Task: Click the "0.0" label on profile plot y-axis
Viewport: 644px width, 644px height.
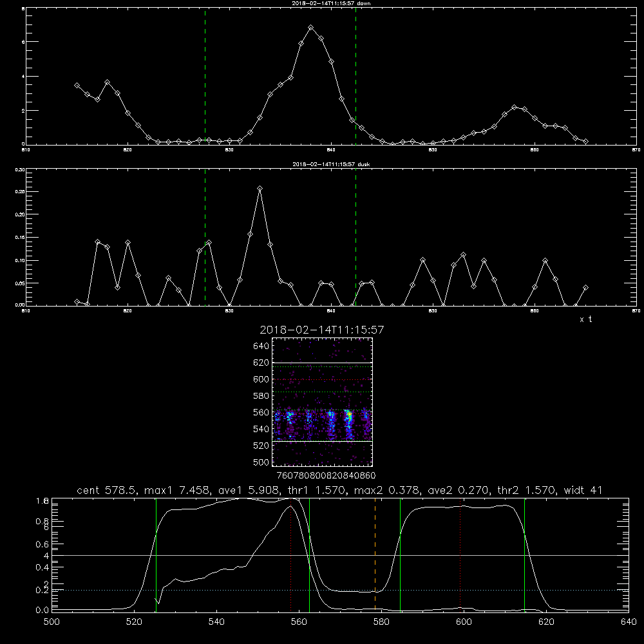Action: (43, 610)
